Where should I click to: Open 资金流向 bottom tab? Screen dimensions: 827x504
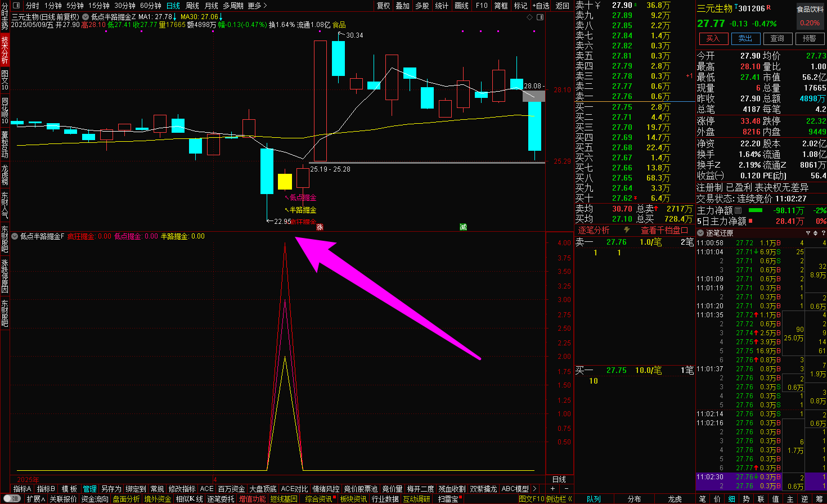coord(95,499)
